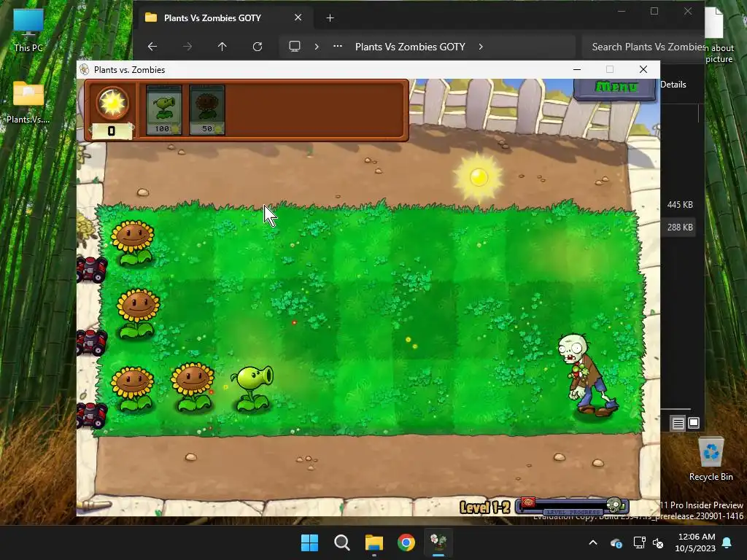Open Plants.Vs... desktop folder
This screenshot has height=560, width=747.
pos(28,102)
